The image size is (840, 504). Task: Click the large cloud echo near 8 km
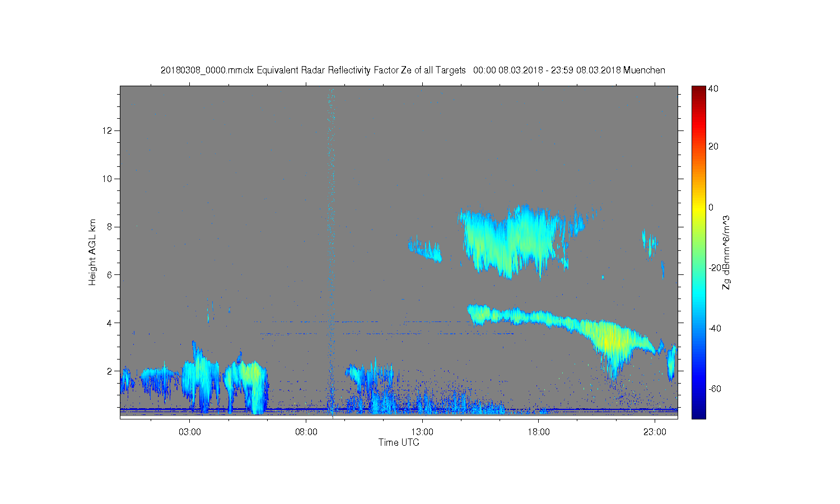tap(512, 241)
